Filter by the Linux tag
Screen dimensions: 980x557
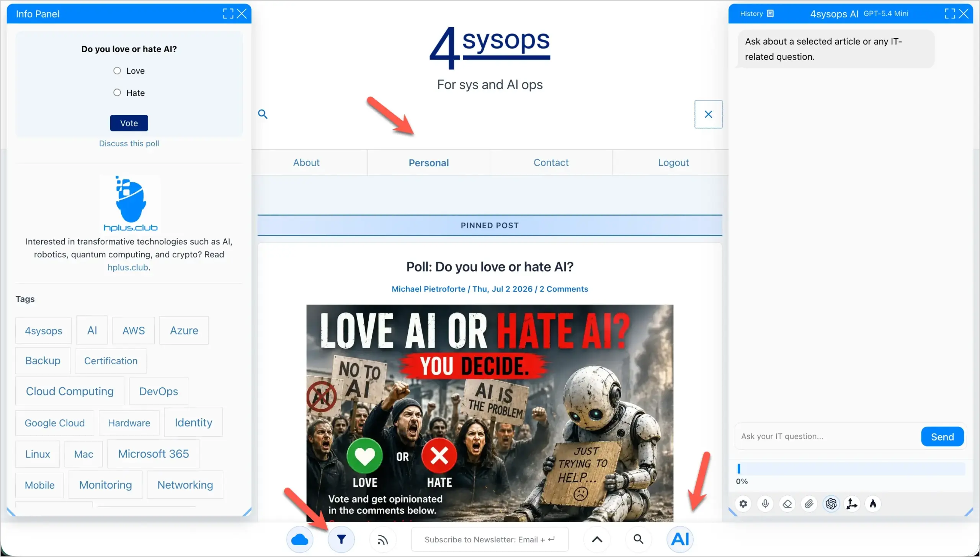38,454
